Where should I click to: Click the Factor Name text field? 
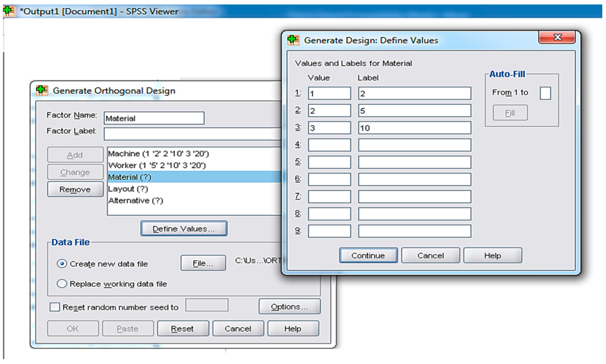pos(154,118)
